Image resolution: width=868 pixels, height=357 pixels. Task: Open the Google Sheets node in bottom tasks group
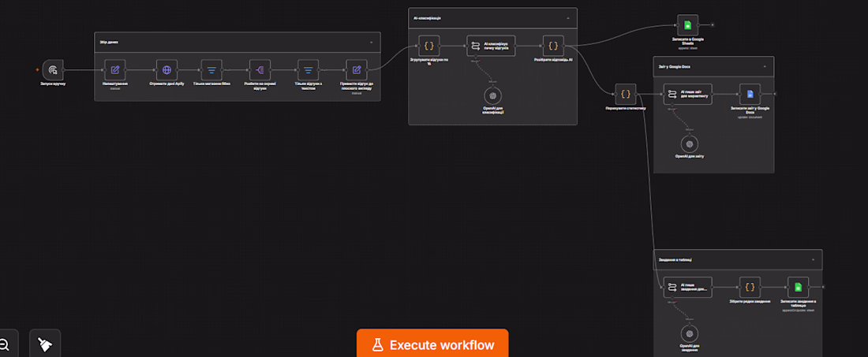(799, 288)
